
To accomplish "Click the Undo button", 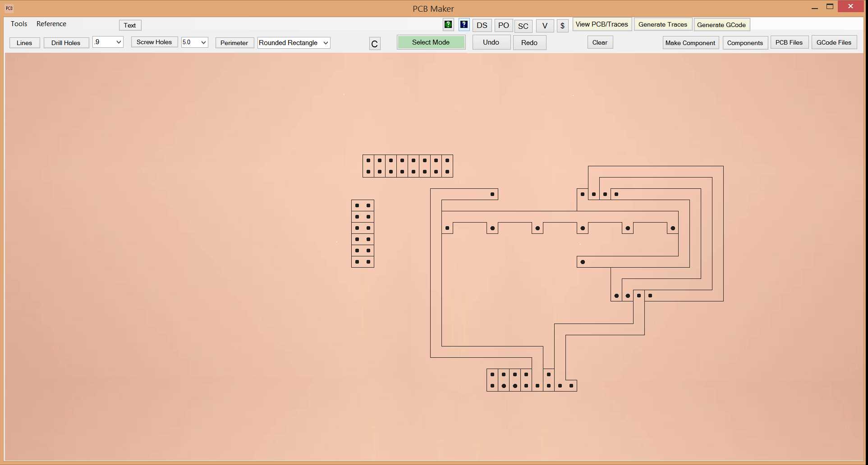I will coord(491,42).
